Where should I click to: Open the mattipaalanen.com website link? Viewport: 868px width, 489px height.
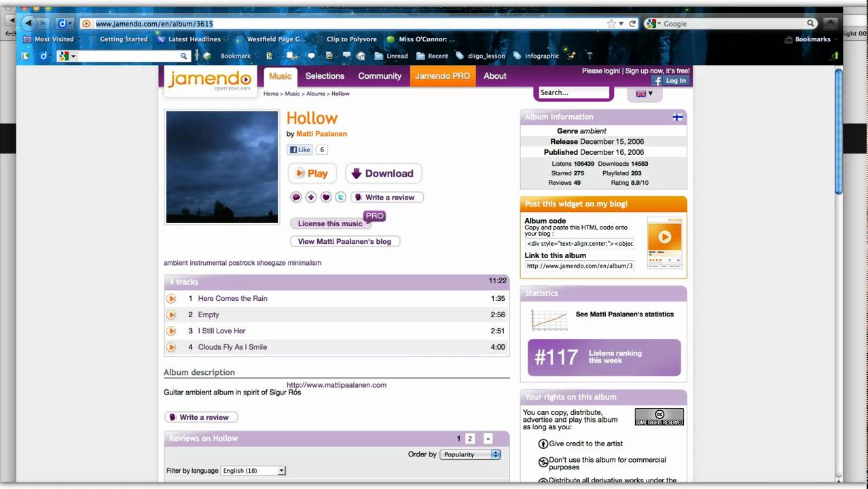pyautogui.click(x=336, y=385)
